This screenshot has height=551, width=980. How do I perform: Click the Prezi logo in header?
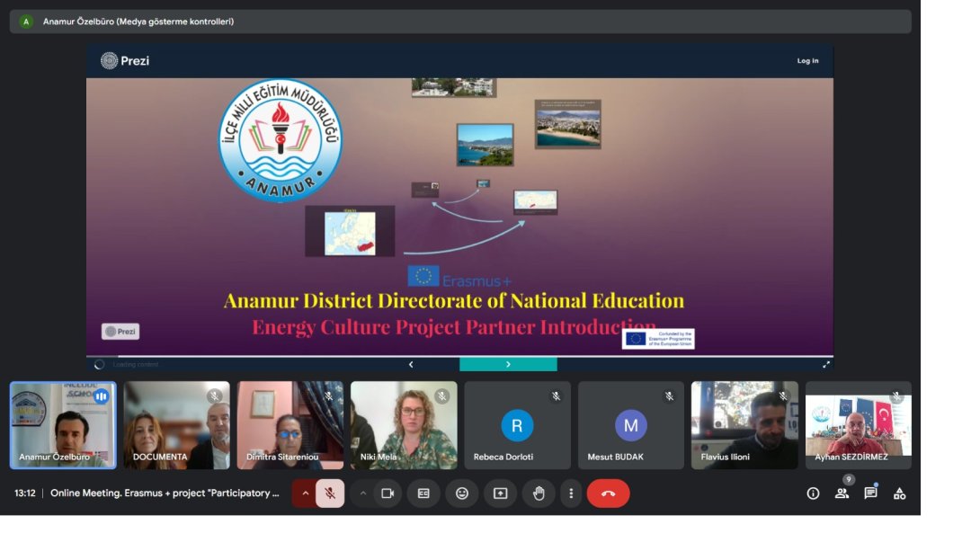tap(125, 60)
